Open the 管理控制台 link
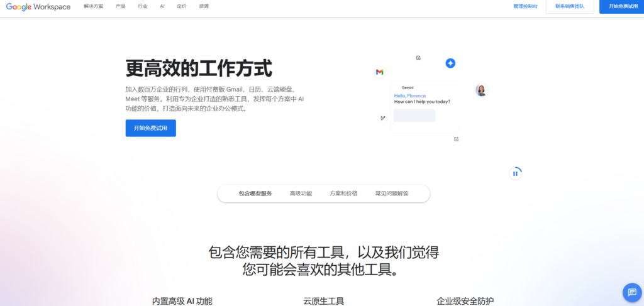The image size is (644, 306). tap(526, 6)
